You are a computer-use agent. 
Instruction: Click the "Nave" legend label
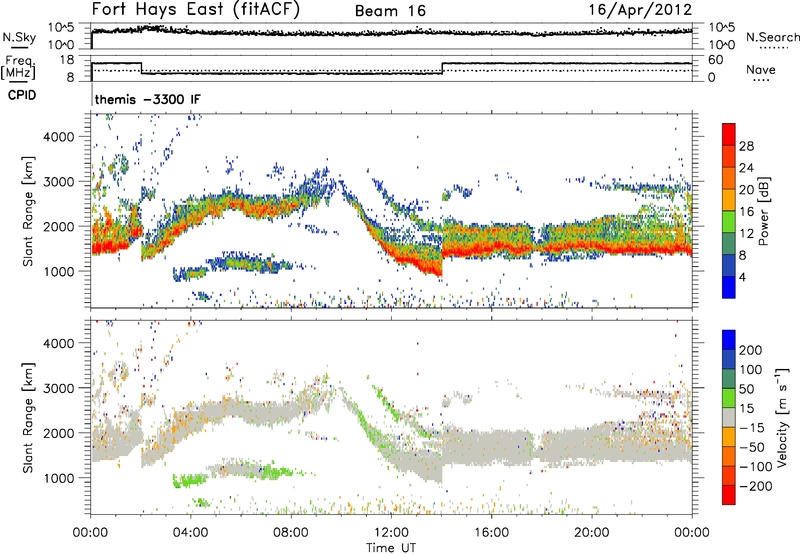761,69
